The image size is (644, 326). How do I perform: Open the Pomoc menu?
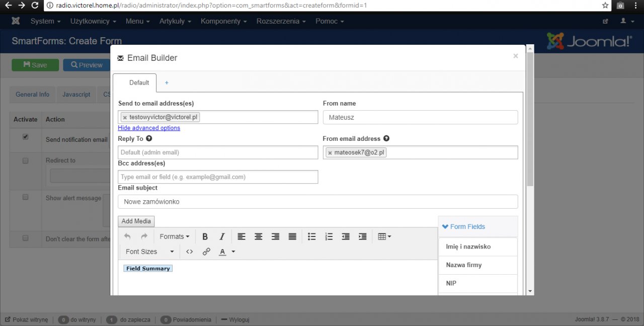tap(330, 21)
